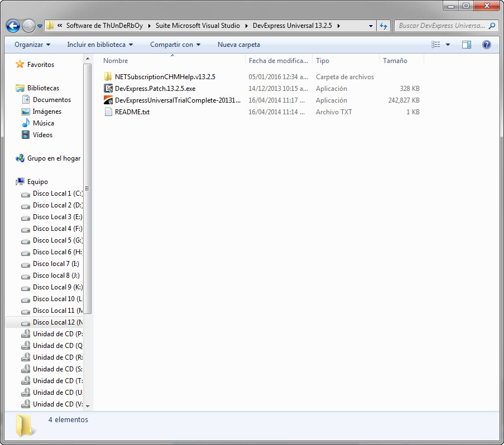Open Bibliotecas in navigation pane
Screen dimensions: 504x445
pos(43,88)
